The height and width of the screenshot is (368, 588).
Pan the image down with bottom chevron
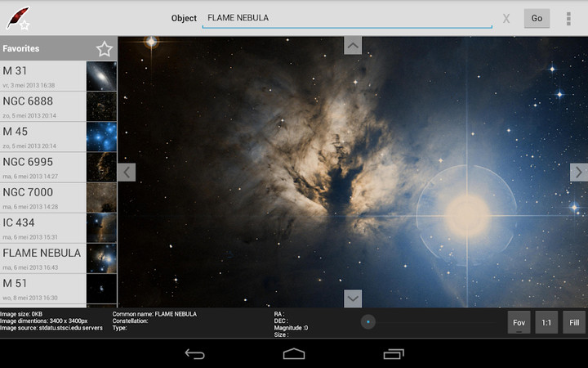[353, 298]
